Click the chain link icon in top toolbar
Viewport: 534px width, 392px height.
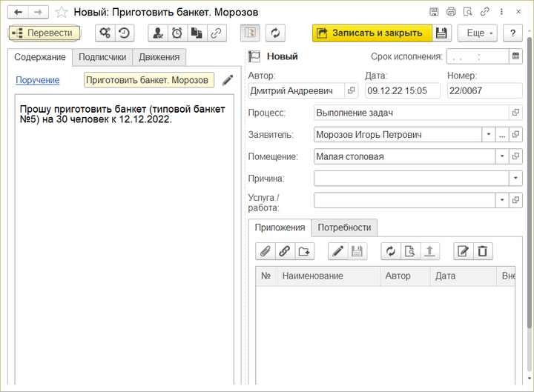[217, 33]
